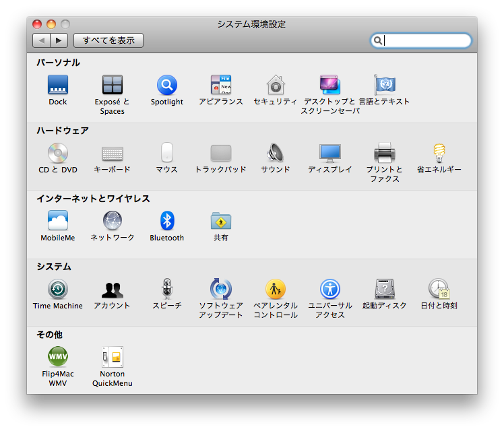The image size is (504, 431).
Task: Minimize the window with the yellow button
Action: pos(51,24)
